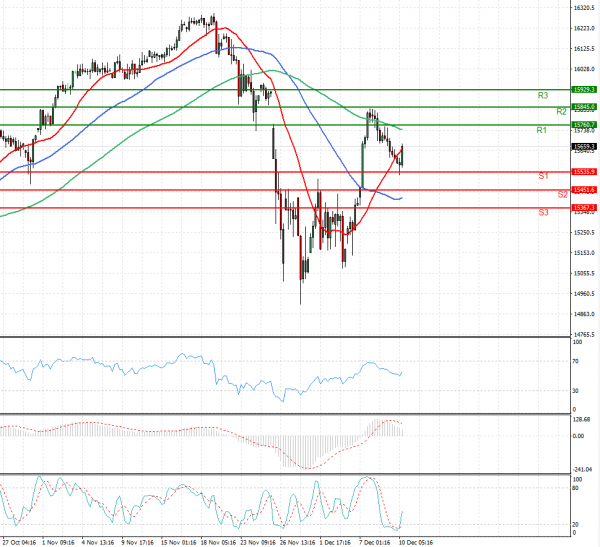
Task: Click the 20 level on stochastic scale
Action: (x=576, y=525)
